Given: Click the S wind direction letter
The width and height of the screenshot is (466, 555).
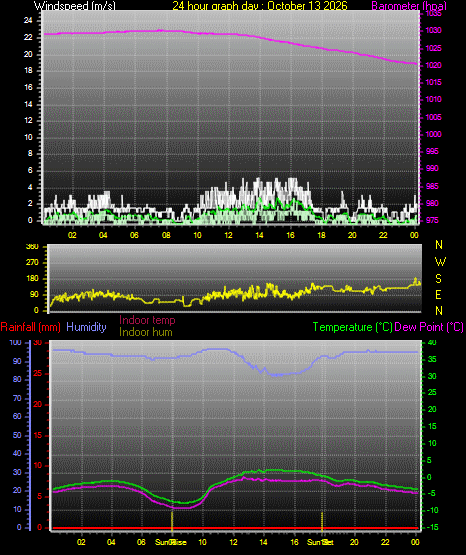Looking at the screenshot, I should click(438, 279).
